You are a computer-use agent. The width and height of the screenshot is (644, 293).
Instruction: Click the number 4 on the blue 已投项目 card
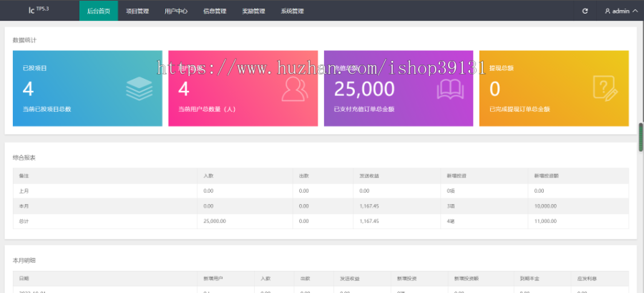28,89
